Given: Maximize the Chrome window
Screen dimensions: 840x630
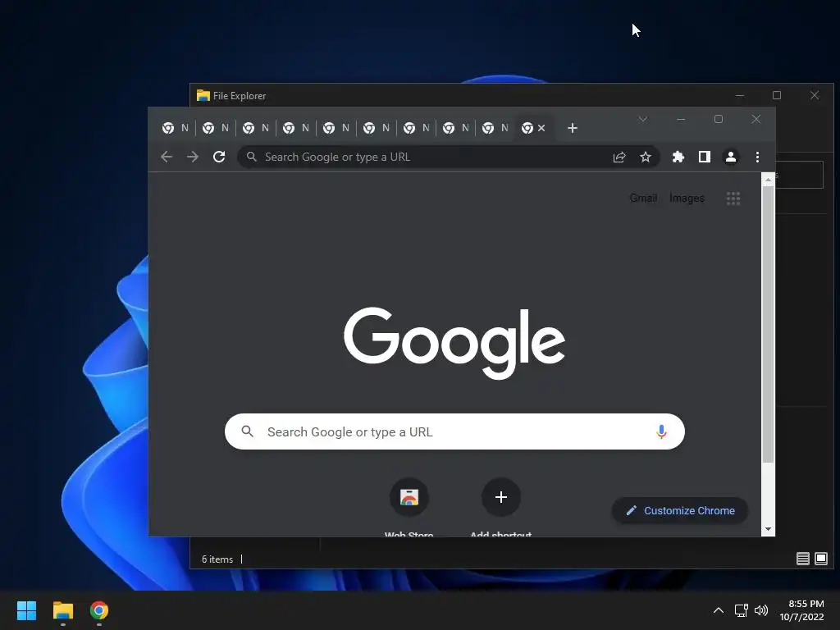Looking at the screenshot, I should (719, 119).
